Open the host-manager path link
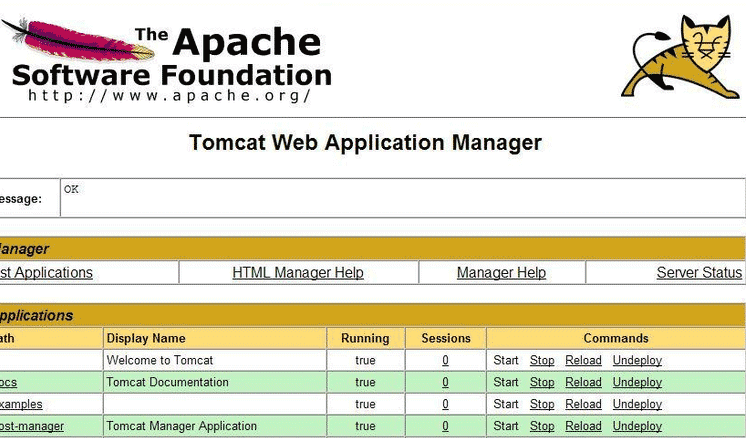746x438 pixels. click(x=32, y=426)
